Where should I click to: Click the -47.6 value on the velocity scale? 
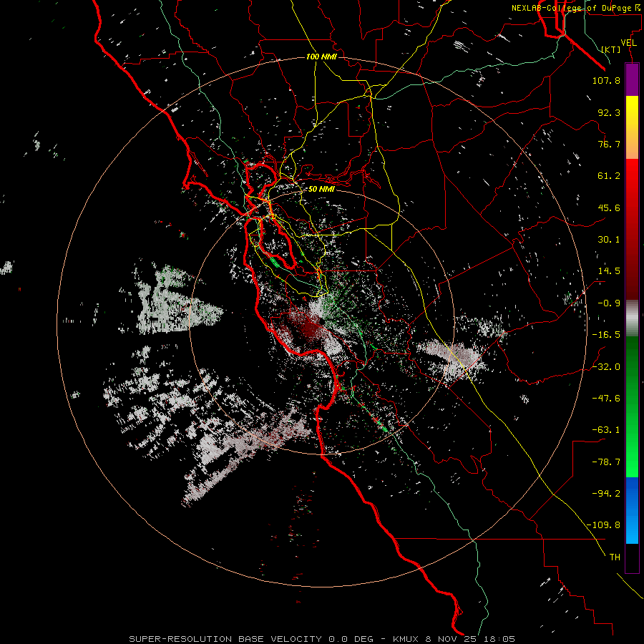point(606,398)
